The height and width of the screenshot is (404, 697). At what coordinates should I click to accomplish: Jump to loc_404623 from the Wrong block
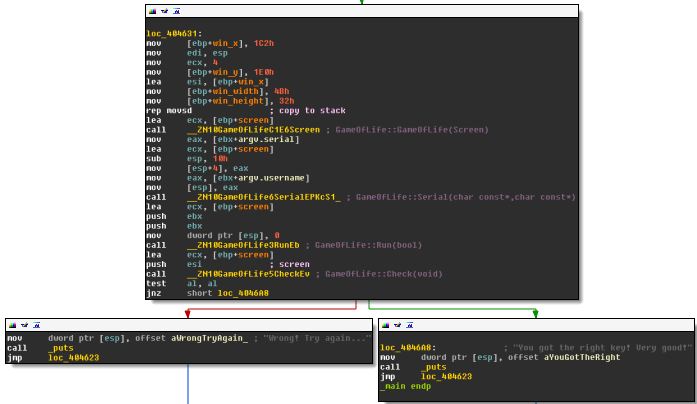pyautogui.click(x=74, y=358)
